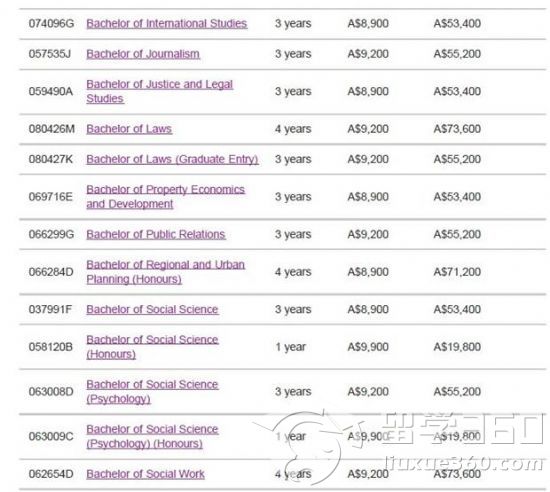Open the Bachelor of Social Work link
This screenshot has width=550, height=492.
click(145, 474)
